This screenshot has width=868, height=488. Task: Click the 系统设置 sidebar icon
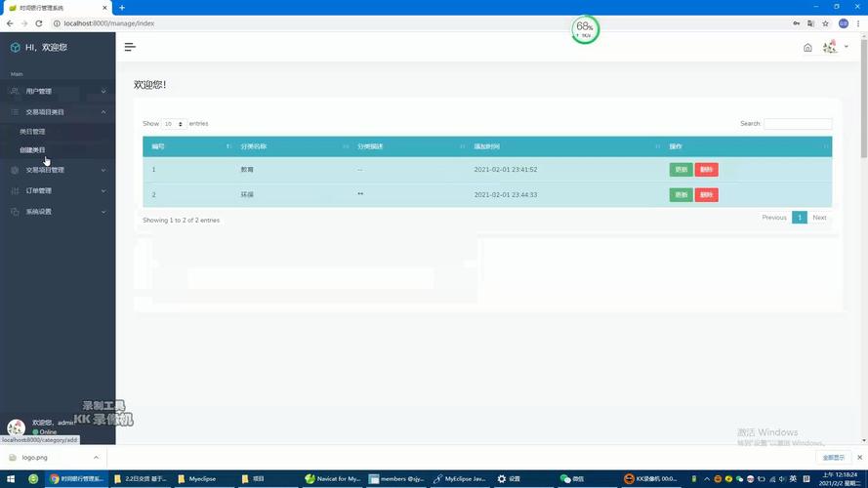(15, 212)
